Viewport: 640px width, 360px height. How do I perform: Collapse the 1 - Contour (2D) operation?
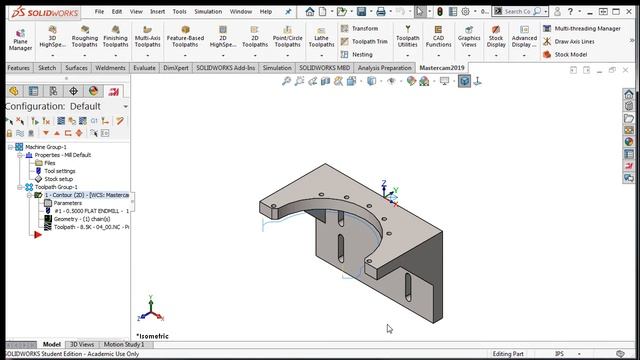pos(29,196)
